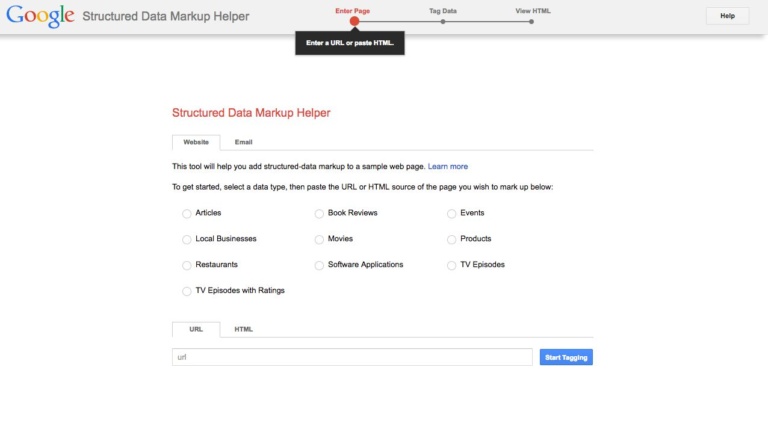Click the red Enter Page step marker
The width and height of the screenshot is (768, 435).
[x=354, y=21]
